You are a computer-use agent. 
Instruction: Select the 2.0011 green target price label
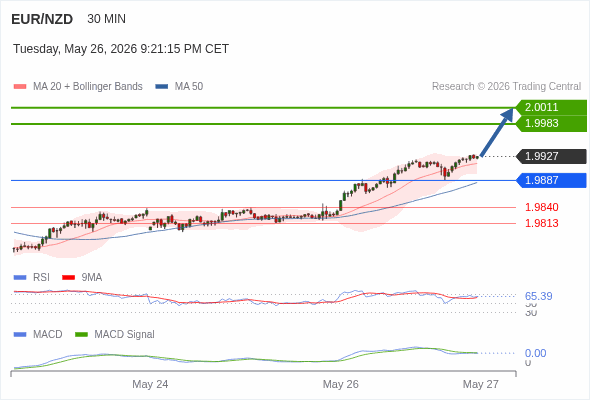tap(552, 107)
